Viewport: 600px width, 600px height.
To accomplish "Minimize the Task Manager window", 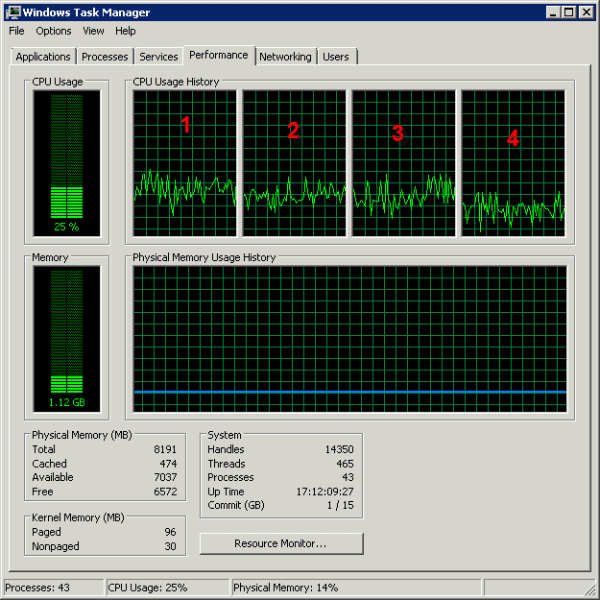I will point(553,12).
